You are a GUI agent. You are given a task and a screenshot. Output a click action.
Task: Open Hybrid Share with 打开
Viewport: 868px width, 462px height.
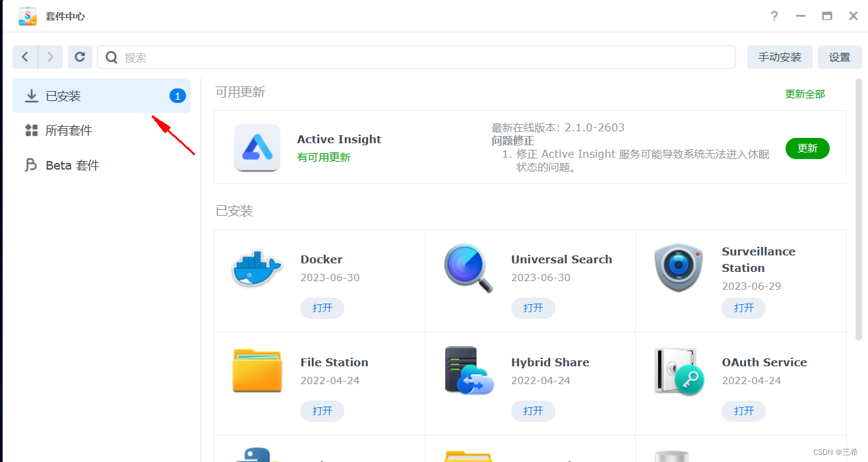533,411
